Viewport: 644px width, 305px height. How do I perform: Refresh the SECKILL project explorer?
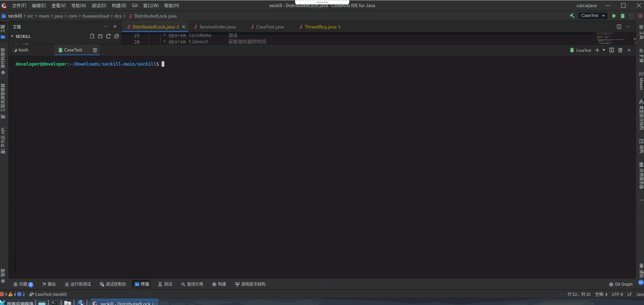coord(109,36)
